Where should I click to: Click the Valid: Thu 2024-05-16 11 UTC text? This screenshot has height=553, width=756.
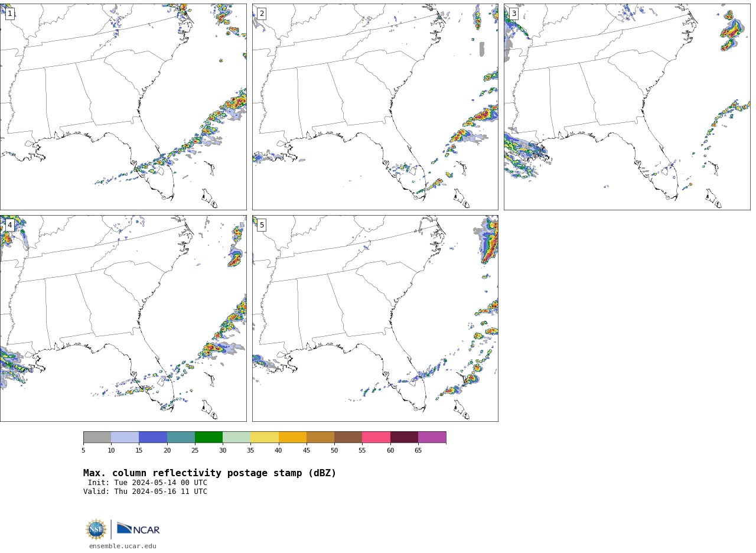pyautogui.click(x=145, y=492)
